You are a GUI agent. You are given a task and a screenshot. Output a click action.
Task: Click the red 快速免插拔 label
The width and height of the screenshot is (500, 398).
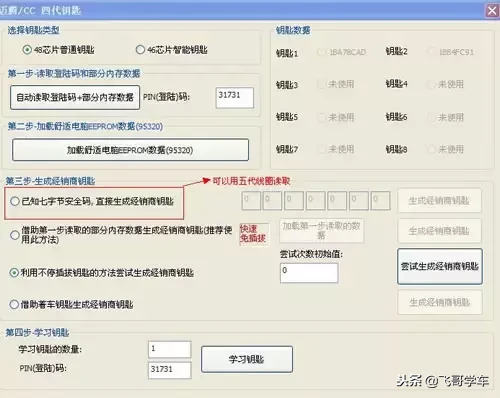tap(253, 233)
